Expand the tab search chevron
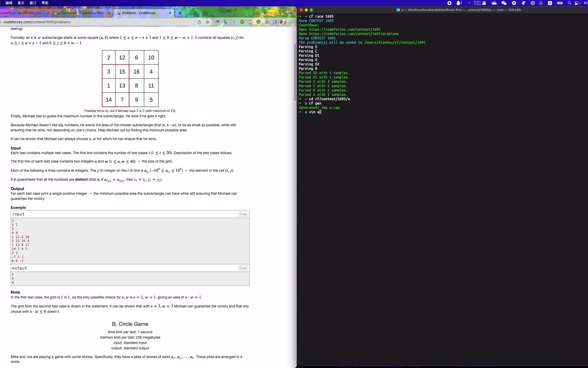 [x=291, y=13]
